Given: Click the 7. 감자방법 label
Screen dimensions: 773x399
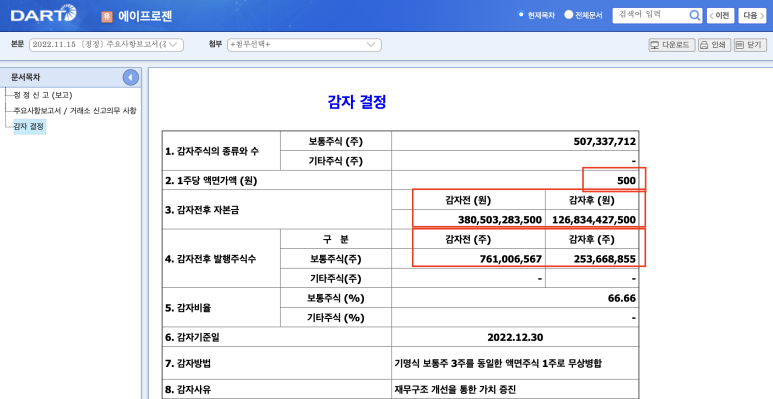Looking at the screenshot, I should coord(188,363).
